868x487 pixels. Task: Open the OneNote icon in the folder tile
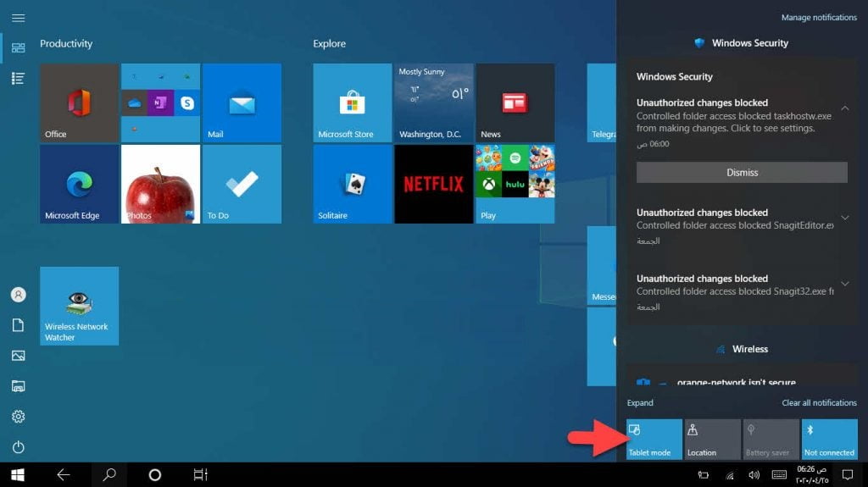pyautogui.click(x=160, y=103)
